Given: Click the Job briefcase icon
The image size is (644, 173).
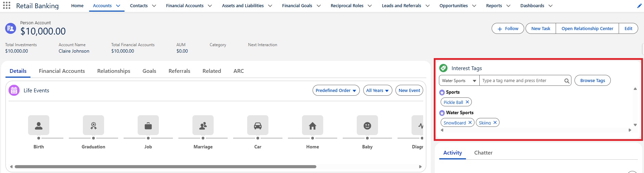Looking at the screenshot, I should point(148,125).
